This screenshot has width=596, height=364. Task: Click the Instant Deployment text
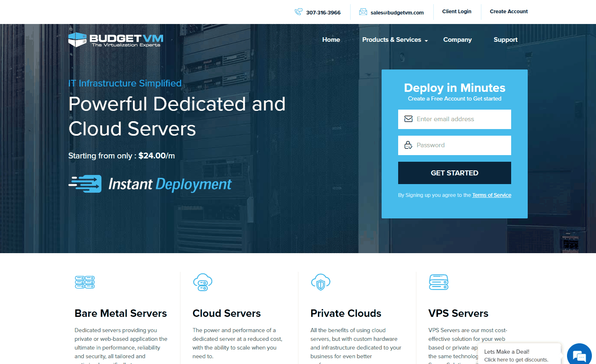click(x=170, y=184)
